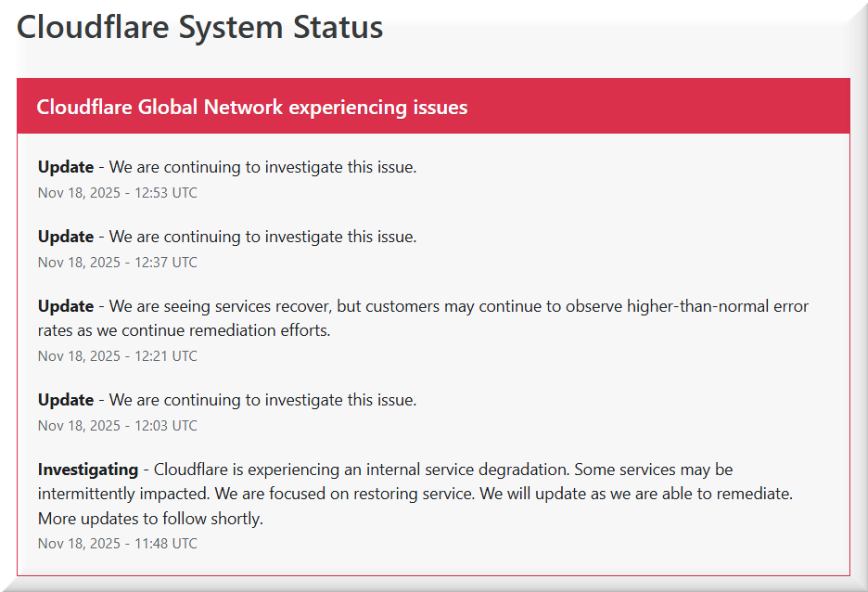
Task: Click the Nov 18, 2025 - 12:53 UTC timestamp
Action: click(x=117, y=193)
